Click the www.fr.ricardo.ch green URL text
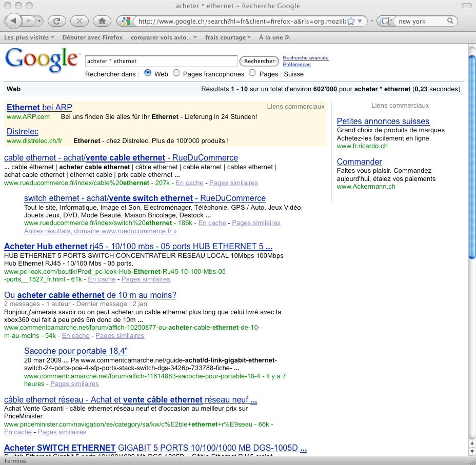 pyautogui.click(x=362, y=146)
